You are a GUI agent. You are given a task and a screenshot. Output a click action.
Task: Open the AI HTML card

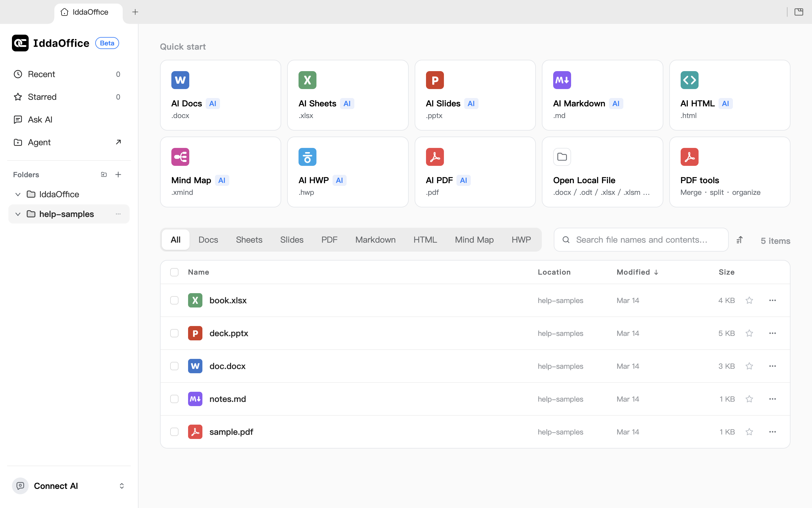[730, 95]
